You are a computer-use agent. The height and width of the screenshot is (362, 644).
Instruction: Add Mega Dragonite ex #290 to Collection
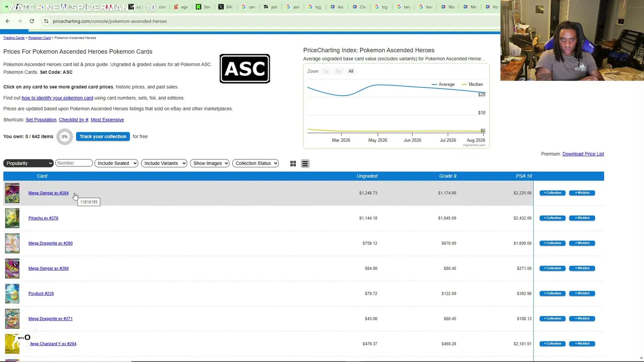(552, 243)
